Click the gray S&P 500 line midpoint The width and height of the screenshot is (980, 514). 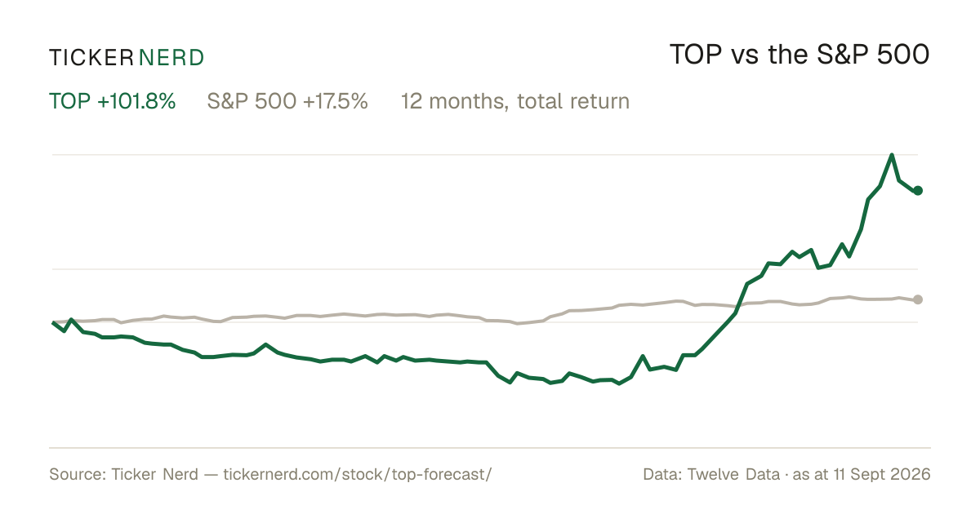pyautogui.click(x=485, y=317)
